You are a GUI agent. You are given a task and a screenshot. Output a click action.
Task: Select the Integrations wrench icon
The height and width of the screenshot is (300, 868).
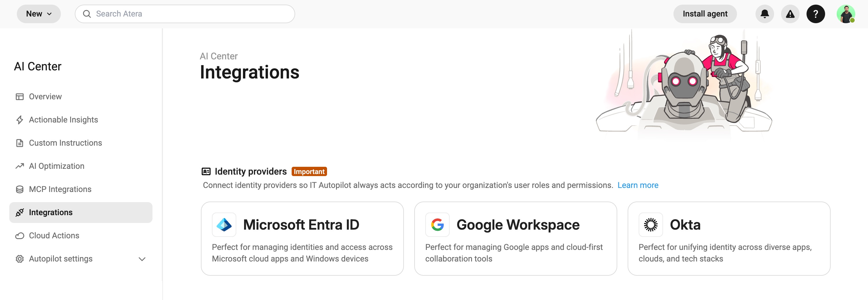[20, 212]
